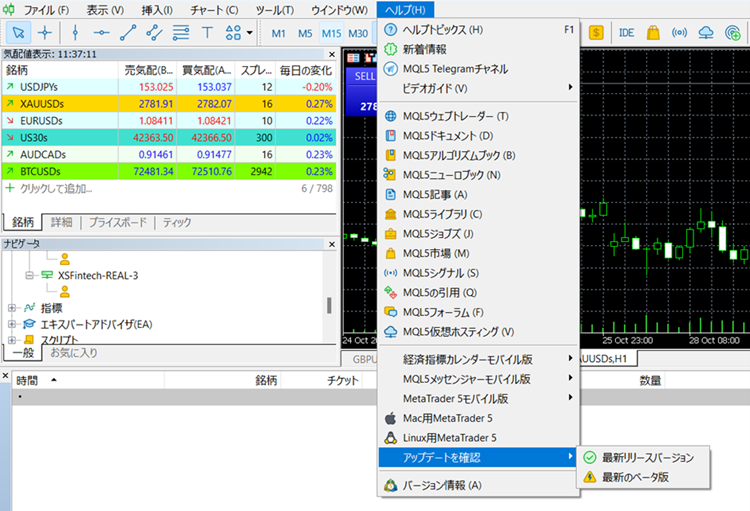The width and height of the screenshot is (750, 511).
Task: Open MQL5記事 entry
Action: click(x=479, y=195)
